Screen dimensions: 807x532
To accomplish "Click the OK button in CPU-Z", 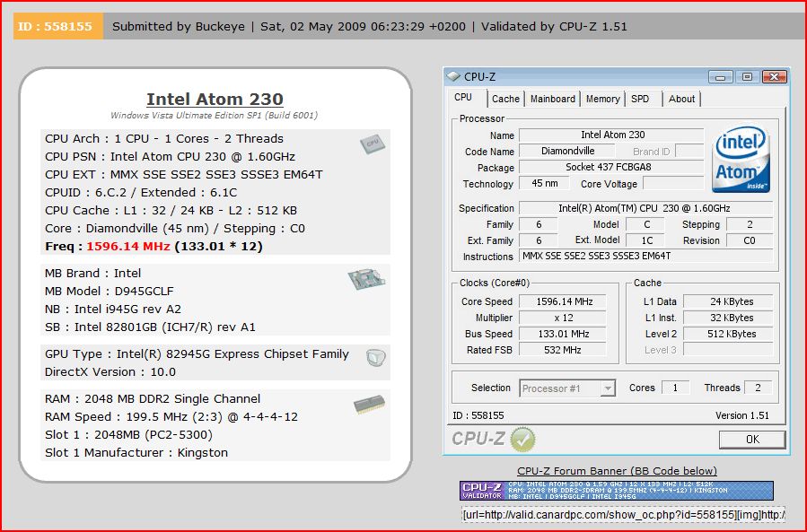I will (x=752, y=440).
